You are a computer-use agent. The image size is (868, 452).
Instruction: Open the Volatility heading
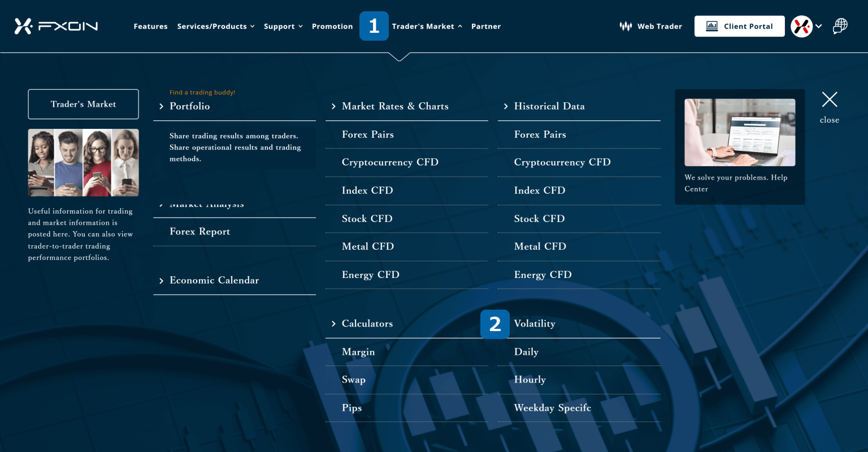[535, 324]
